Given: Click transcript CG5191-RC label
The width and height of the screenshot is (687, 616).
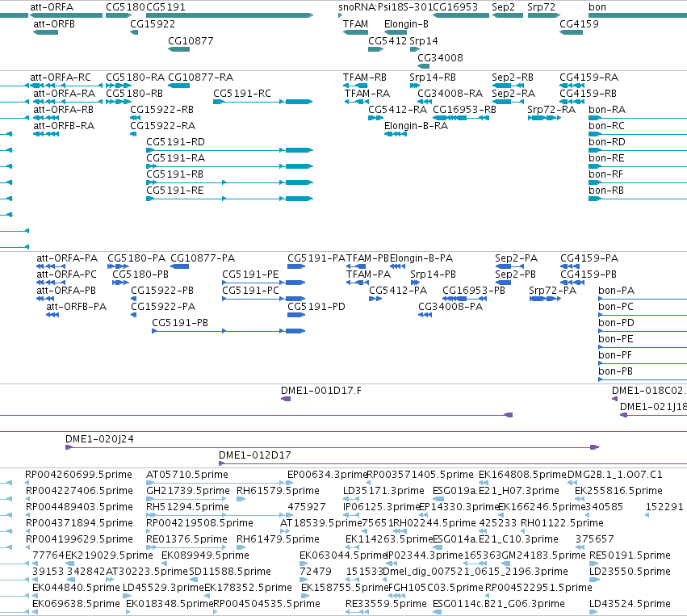Looking at the screenshot, I should click(x=242, y=94).
